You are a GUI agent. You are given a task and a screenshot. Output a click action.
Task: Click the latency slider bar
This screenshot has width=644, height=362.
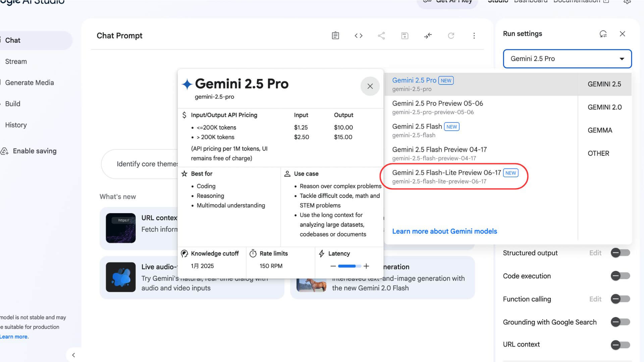click(x=350, y=266)
